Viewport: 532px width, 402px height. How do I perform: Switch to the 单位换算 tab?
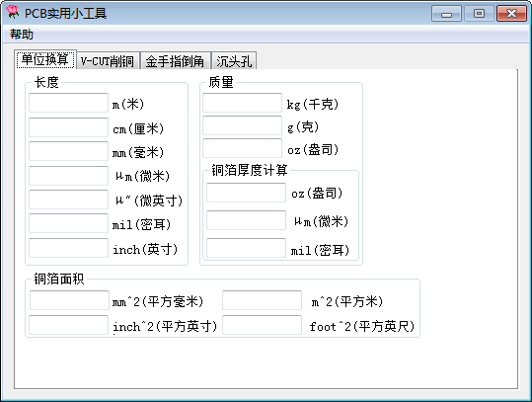[x=45, y=60]
